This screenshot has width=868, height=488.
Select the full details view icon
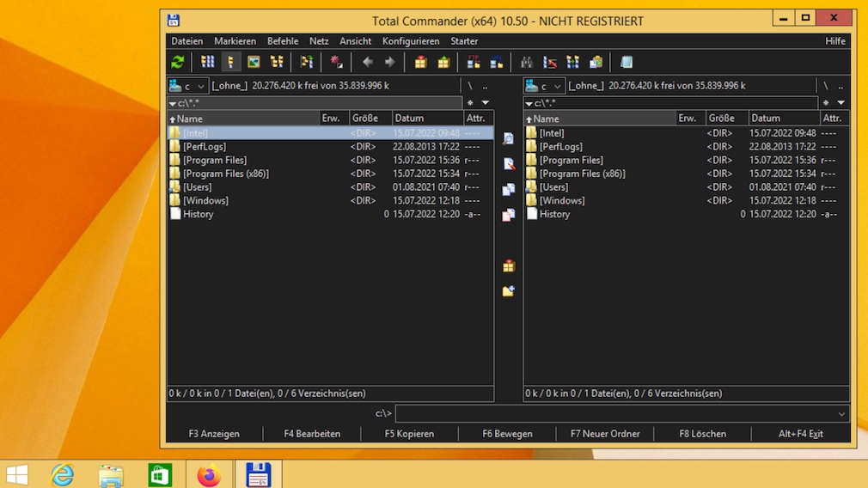(231, 62)
